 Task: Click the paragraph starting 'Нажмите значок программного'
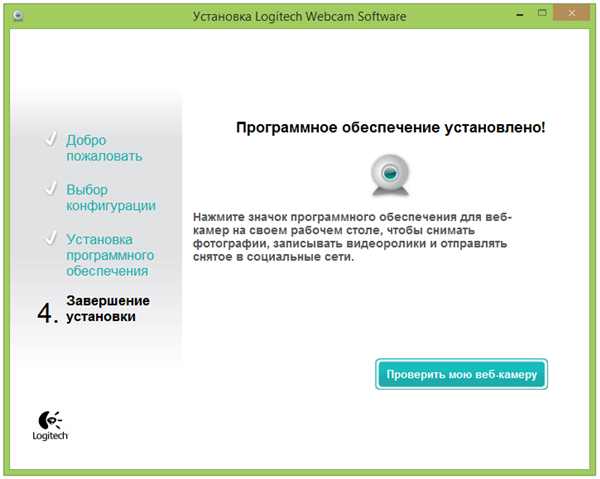352,237
